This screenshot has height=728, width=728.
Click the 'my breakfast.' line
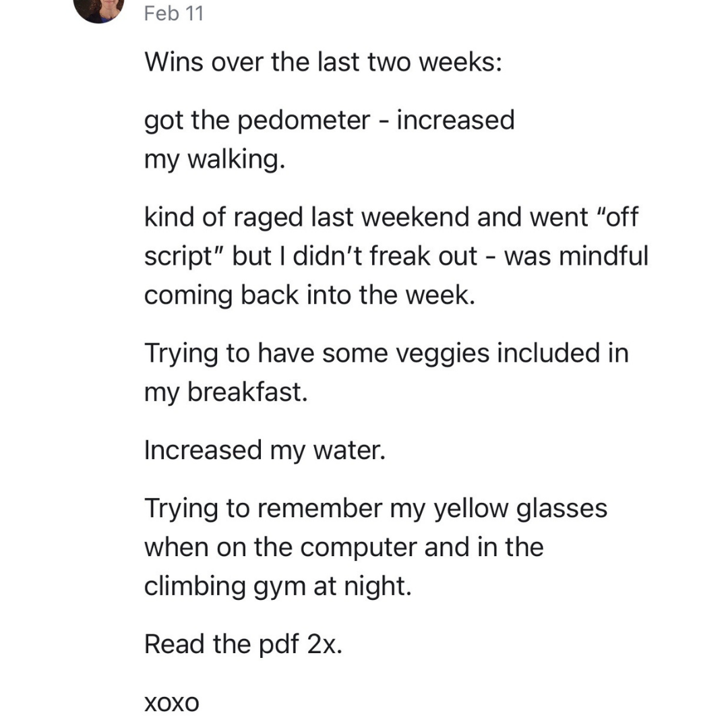tap(226, 392)
